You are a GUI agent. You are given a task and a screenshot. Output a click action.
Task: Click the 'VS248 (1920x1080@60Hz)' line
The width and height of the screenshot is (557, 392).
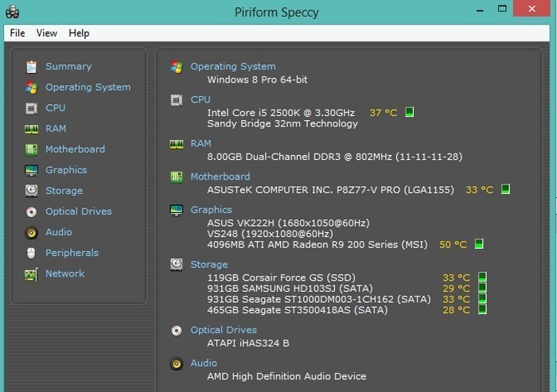[x=270, y=234]
